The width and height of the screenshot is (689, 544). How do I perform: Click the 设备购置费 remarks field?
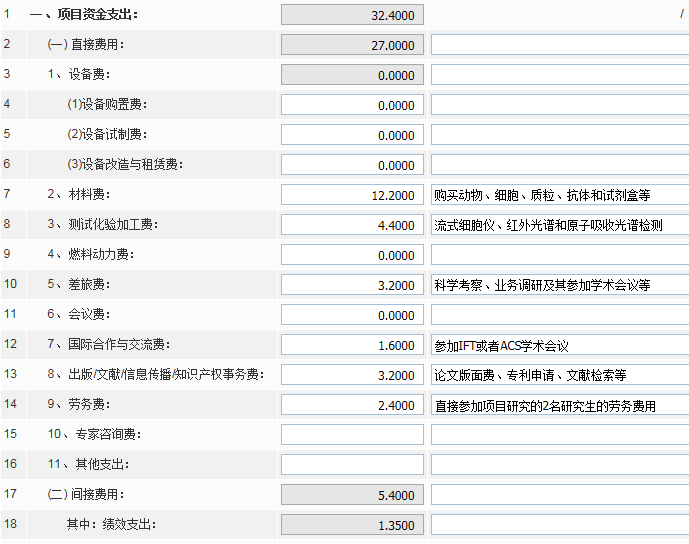pyautogui.click(x=560, y=105)
